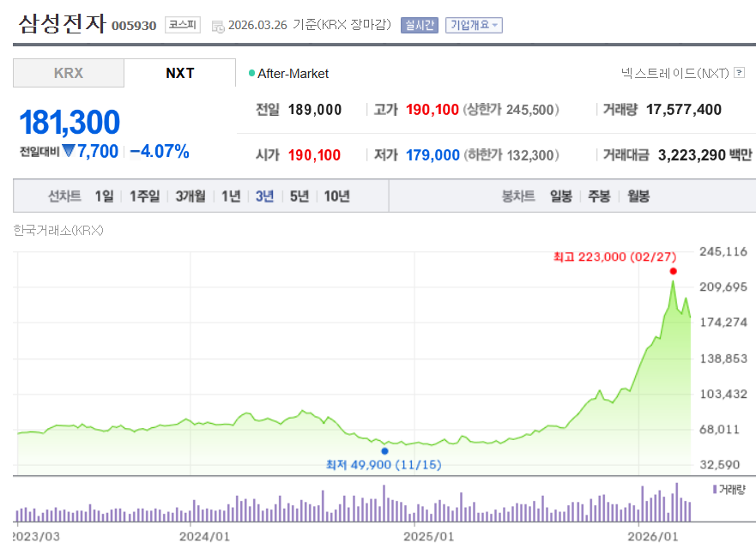Click the calendar icon beside the date
Screen dimensions: 756x549
[x=218, y=27]
